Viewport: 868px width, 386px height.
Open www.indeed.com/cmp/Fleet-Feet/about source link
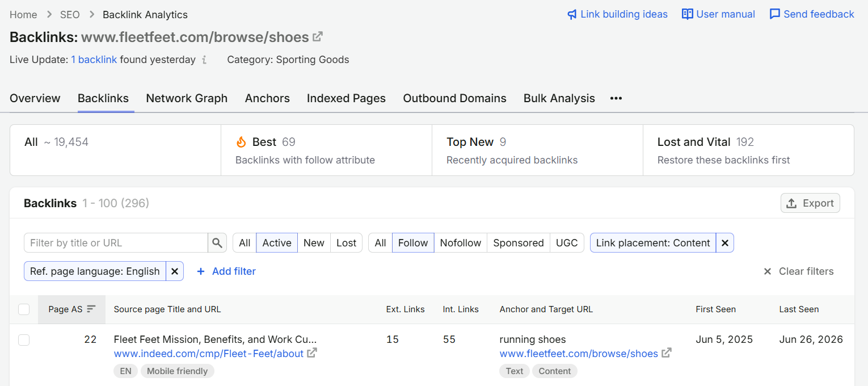(x=209, y=354)
